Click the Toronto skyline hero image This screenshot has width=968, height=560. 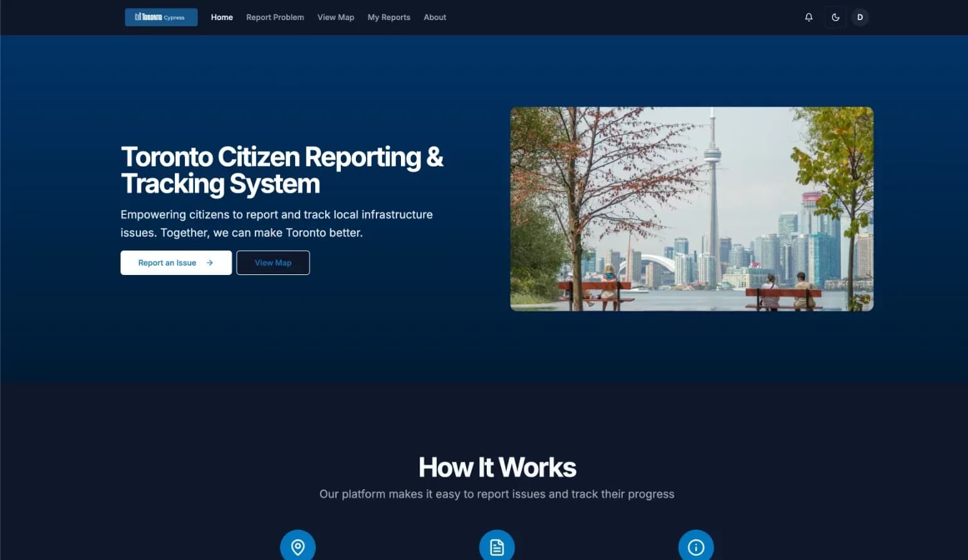coord(692,209)
